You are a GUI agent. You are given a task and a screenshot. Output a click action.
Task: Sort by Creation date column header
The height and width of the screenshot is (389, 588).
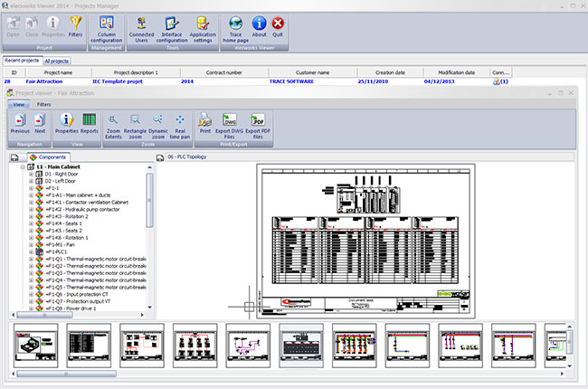click(x=390, y=72)
